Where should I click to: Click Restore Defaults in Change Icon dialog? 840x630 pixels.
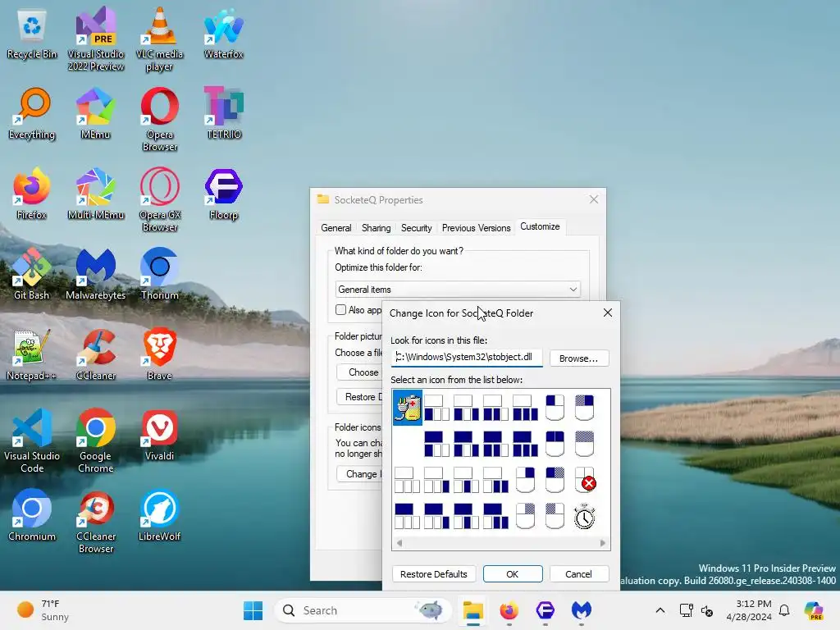tap(434, 573)
